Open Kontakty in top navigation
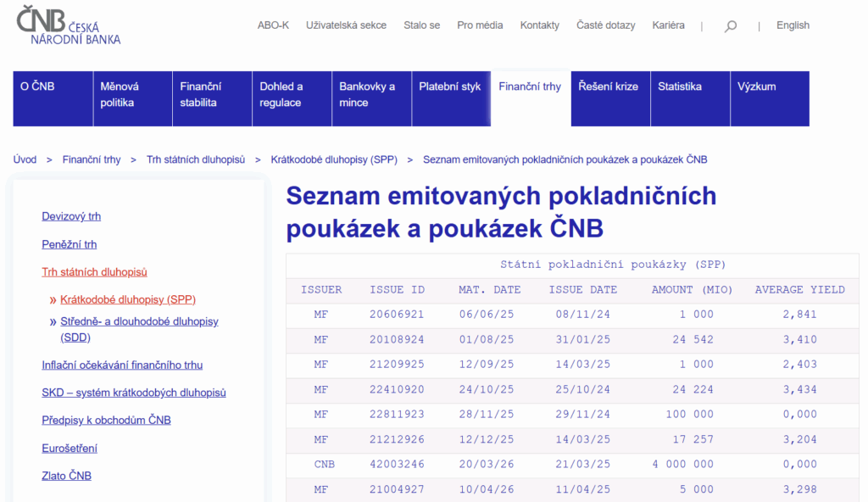868x502 pixels. click(540, 25)
